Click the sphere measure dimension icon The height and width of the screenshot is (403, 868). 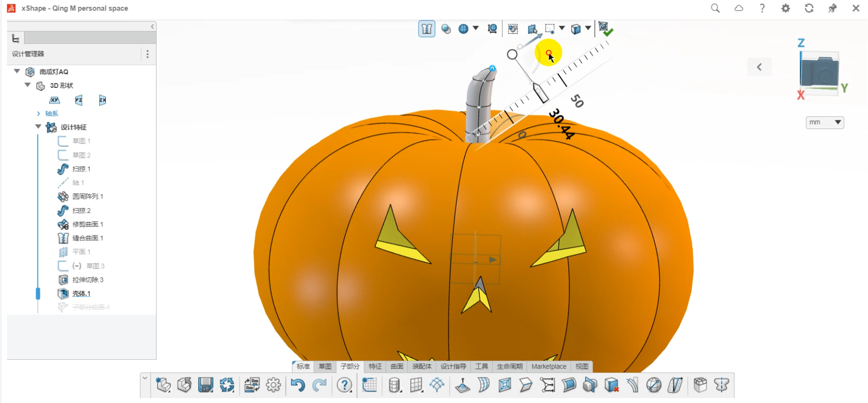coord(463,29)
